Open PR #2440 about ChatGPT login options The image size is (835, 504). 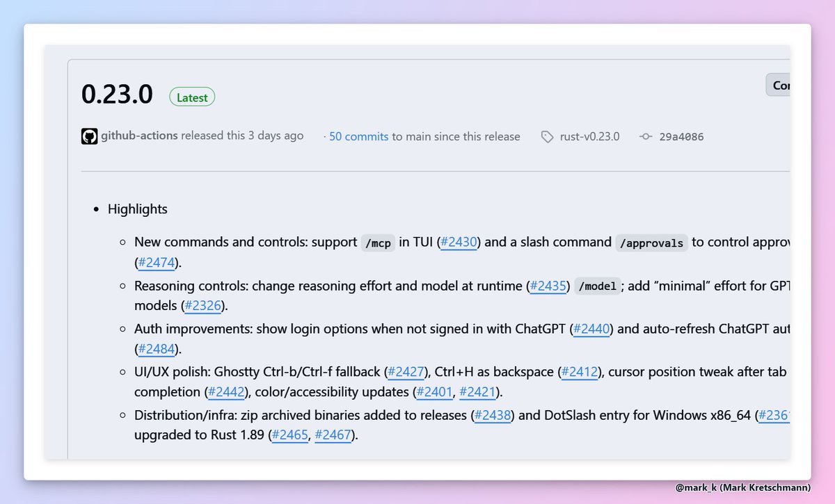point(591,329)
